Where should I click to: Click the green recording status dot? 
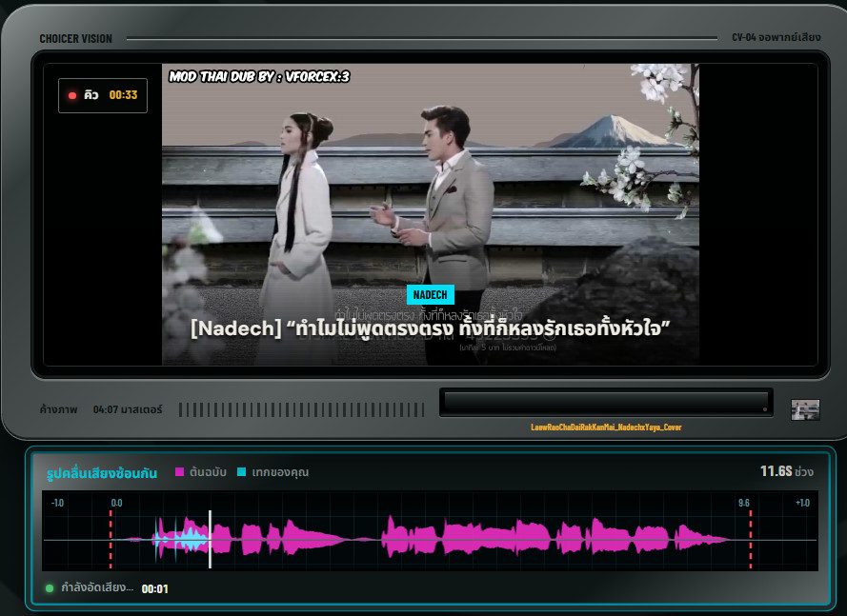tap(50, 588)
